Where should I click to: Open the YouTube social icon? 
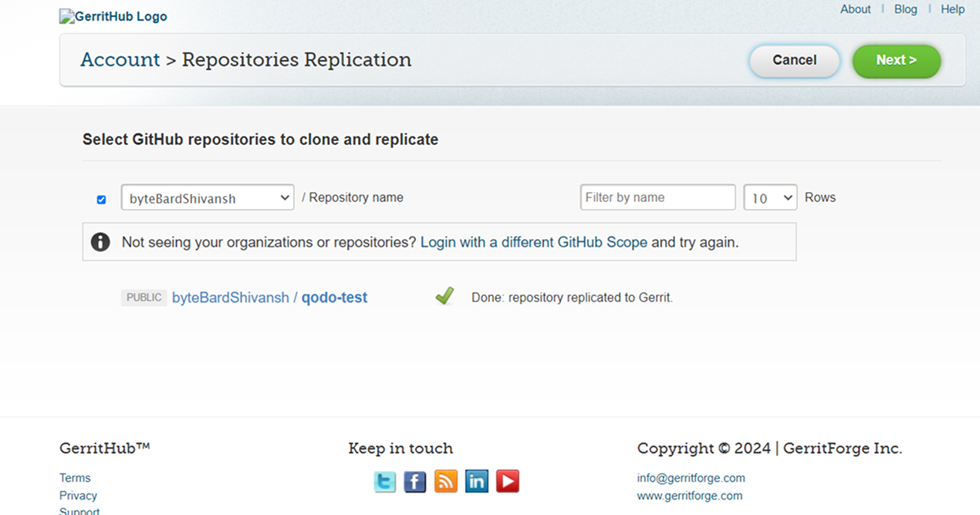(x=508, y=482)
